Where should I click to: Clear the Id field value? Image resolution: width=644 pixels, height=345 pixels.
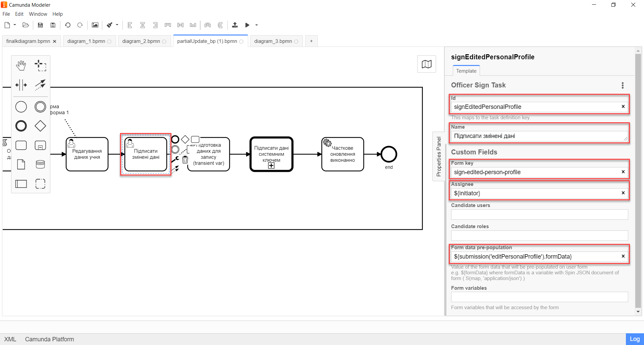point(623,107)
